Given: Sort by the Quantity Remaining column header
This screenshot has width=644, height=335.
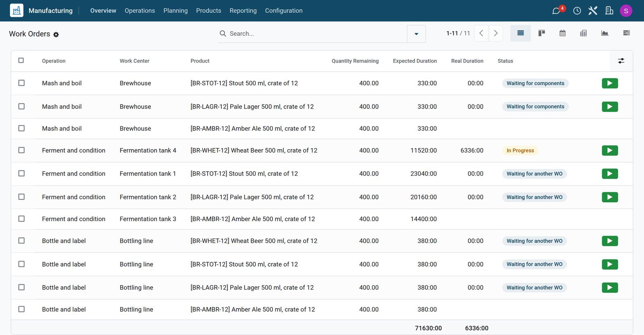Looking at the screenshot, I should pos(355,61).
